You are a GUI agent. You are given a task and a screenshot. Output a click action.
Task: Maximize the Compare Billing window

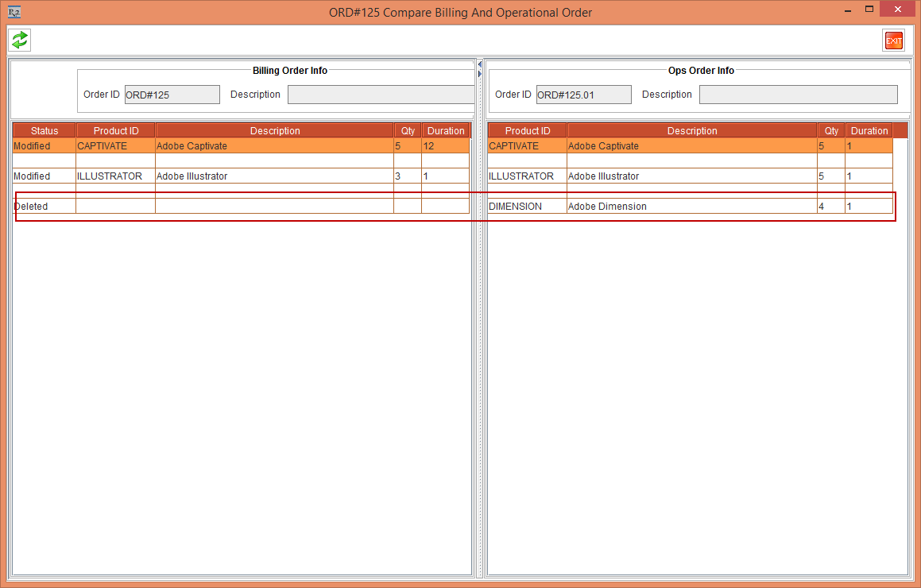point(869,10)
